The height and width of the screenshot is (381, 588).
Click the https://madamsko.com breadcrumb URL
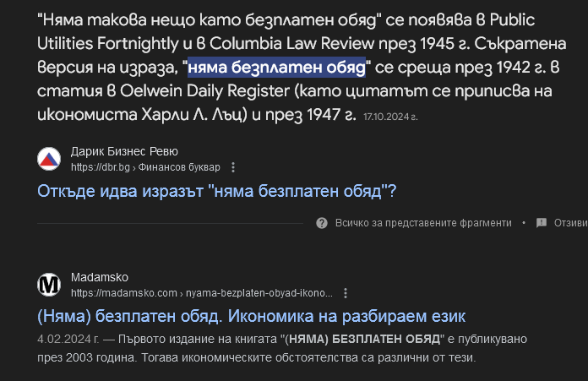click(125, 293)
